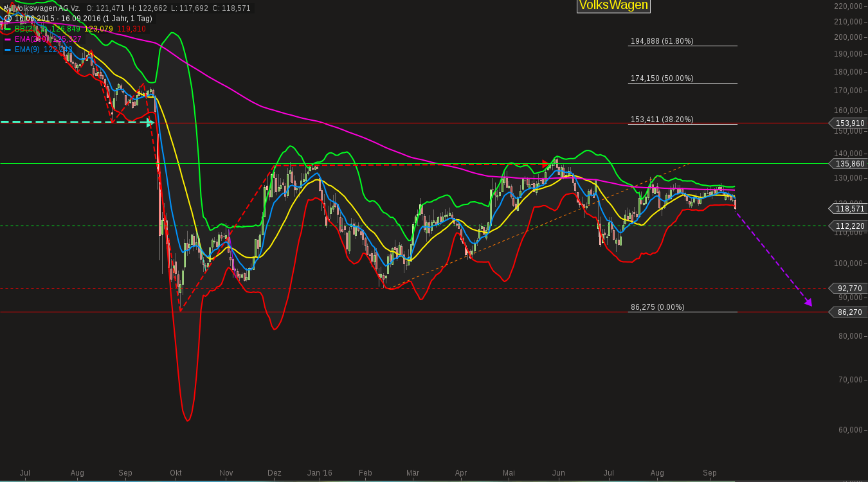
Task: Click the 112,220 price tag on the axis
Action: point(849,226)
